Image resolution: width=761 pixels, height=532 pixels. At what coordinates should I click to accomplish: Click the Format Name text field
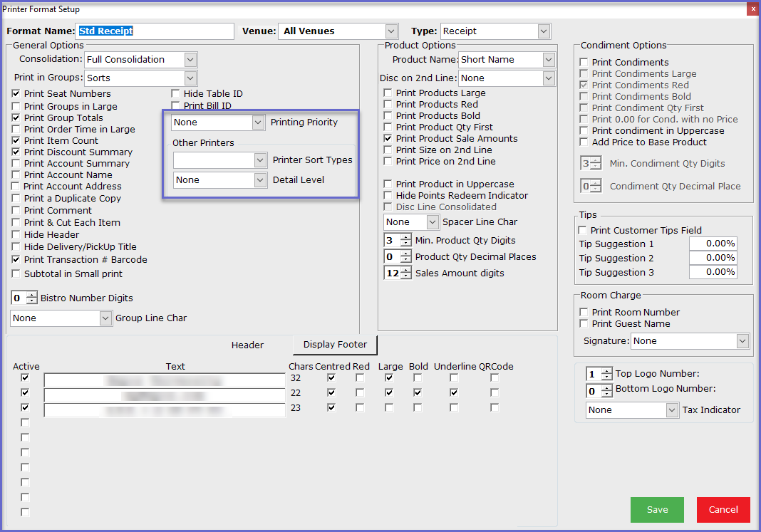[x=155, y=31]
